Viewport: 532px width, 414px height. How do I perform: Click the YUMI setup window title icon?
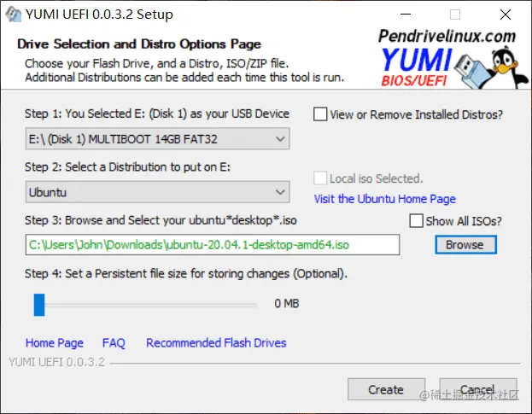pos(14,14)
